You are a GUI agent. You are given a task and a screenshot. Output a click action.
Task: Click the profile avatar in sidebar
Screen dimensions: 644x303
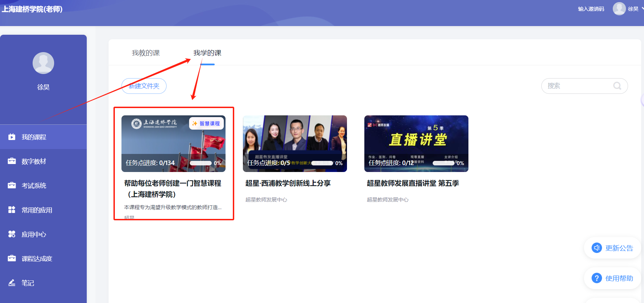click(x=43, y=63)
